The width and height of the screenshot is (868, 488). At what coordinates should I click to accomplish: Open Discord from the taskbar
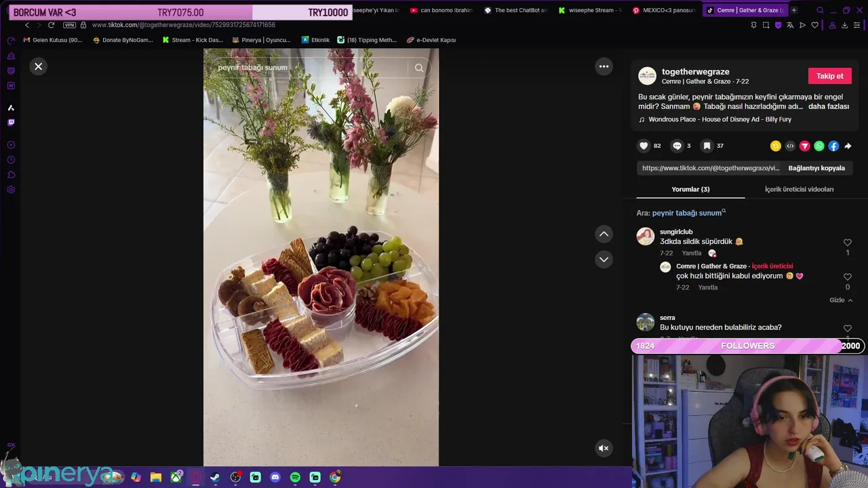pos(275,477)
